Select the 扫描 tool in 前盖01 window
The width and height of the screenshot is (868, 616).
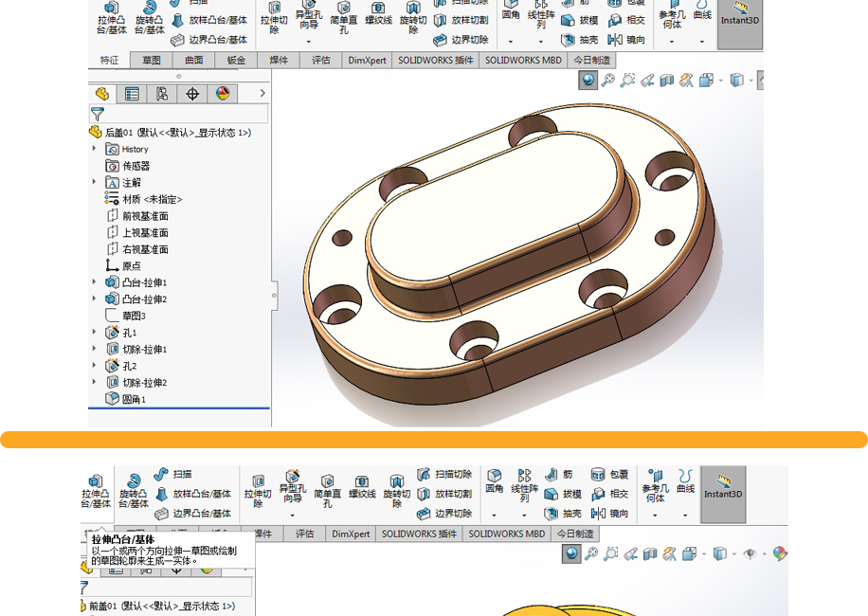click(x=173, y=474)
